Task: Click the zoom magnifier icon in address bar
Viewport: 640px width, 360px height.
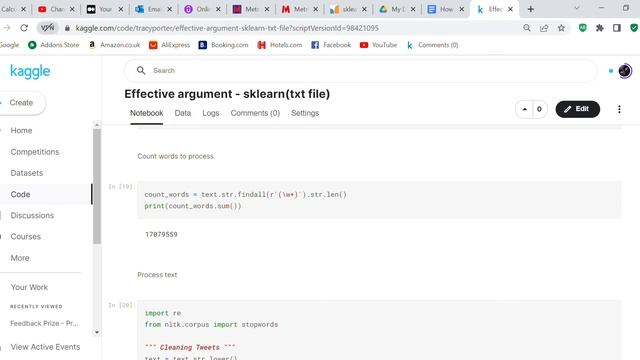Action: [x=527, y=28]
